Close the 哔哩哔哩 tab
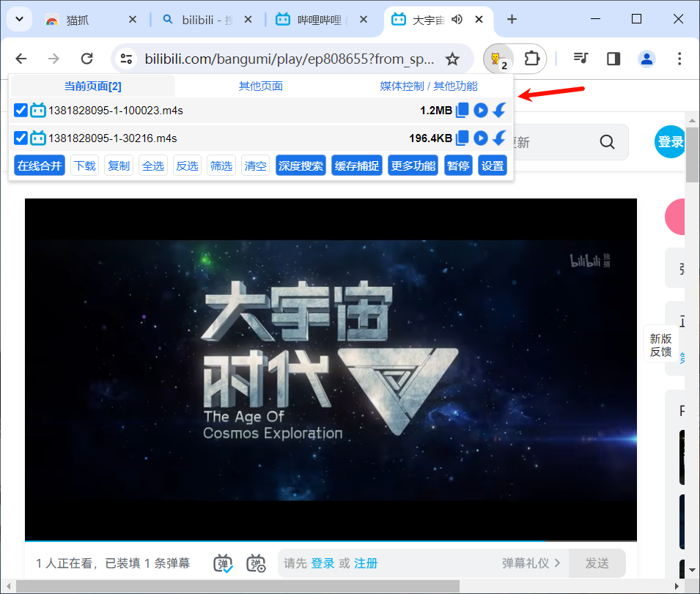 (x=364, y=19)
